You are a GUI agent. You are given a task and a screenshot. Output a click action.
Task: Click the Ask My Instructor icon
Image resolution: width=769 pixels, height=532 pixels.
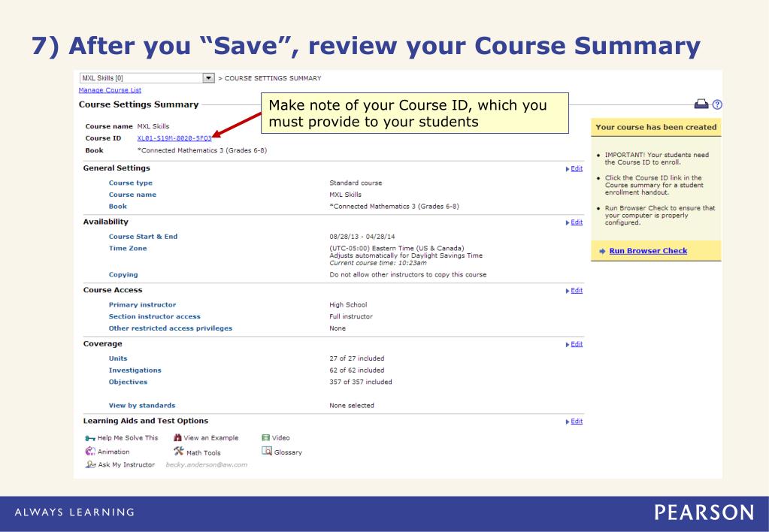coord(90,464)
